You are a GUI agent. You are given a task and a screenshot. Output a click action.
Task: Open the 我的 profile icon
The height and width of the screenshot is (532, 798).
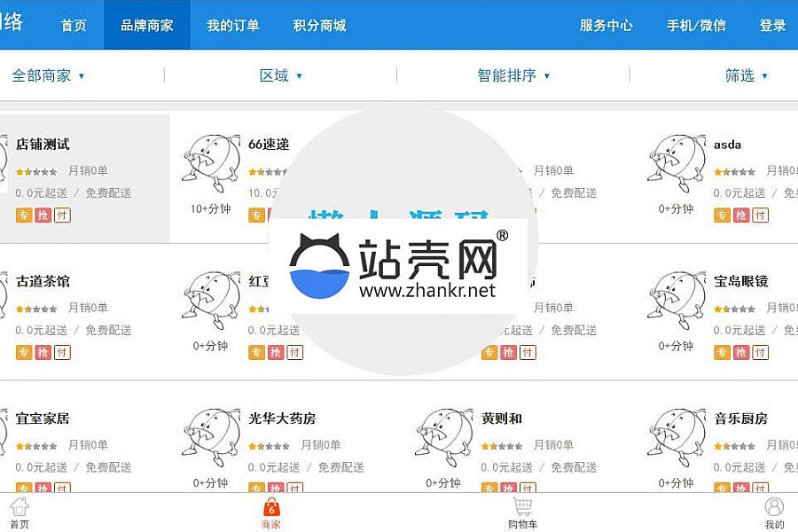774,507
